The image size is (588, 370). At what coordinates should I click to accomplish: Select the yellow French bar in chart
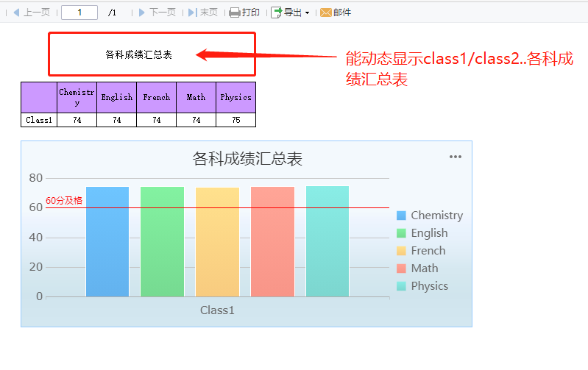[218, 242]
